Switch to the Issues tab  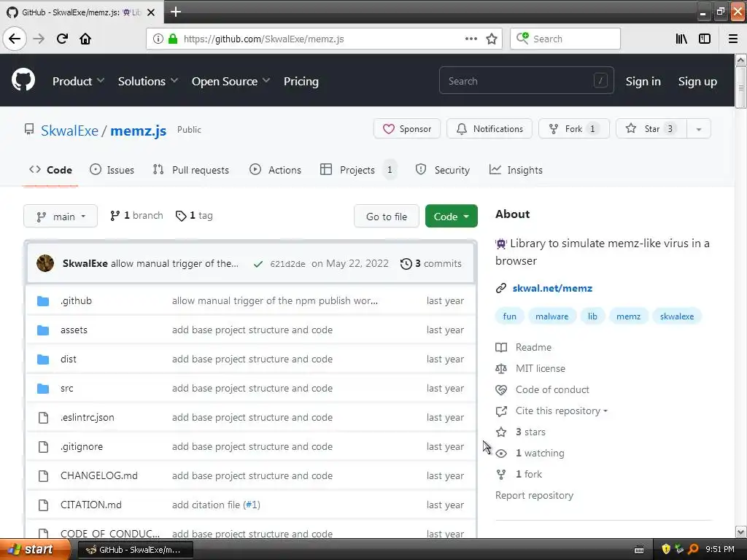click(112, 170)
